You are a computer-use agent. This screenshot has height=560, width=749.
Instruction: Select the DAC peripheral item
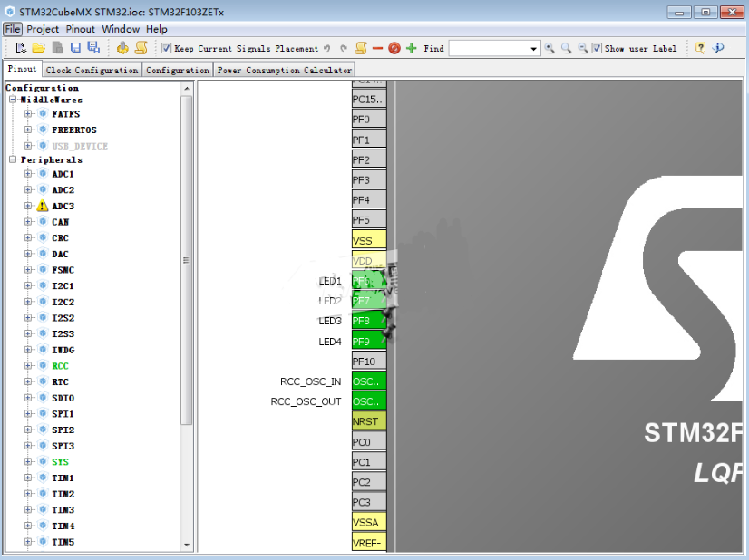tap(60, 254)
